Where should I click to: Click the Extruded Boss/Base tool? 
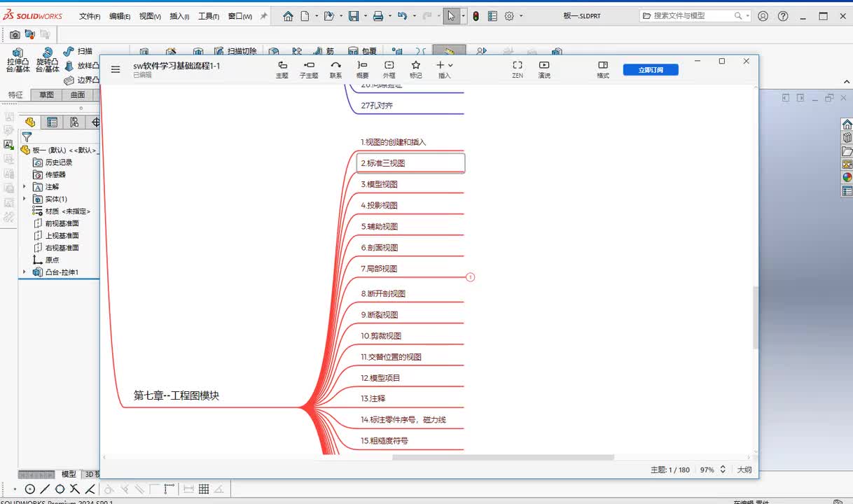[x=18, y=60]
